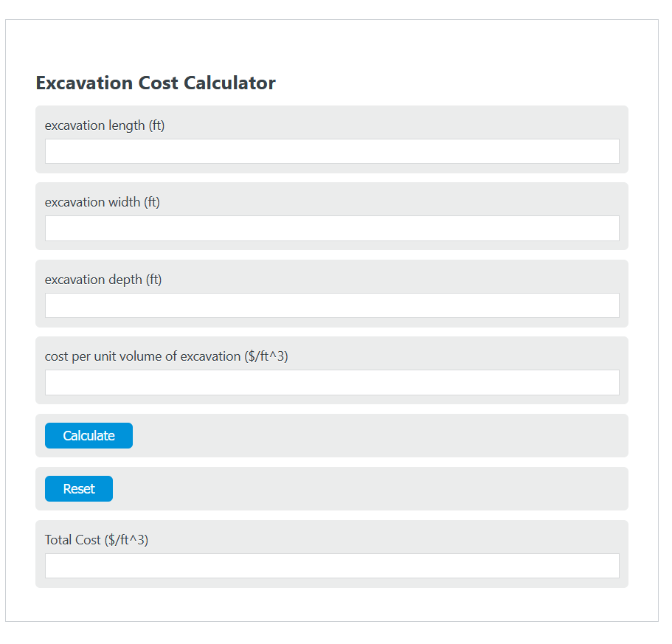Image resolution: width=672 pixels, height=644 pixels.
Task: Focus the excavation depth (ft) input
Action: [x=332, y=305]
